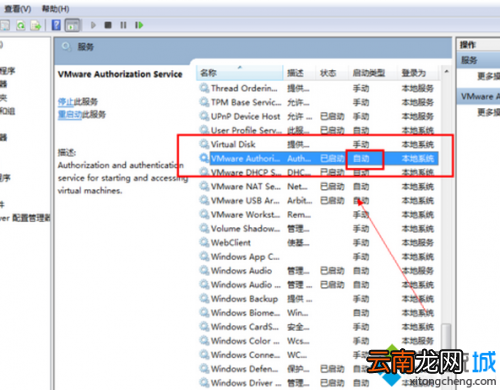The height and width of the screenshot is (390, 500).
Task: Select the Windows Backup service
Action: click(318, 299)
